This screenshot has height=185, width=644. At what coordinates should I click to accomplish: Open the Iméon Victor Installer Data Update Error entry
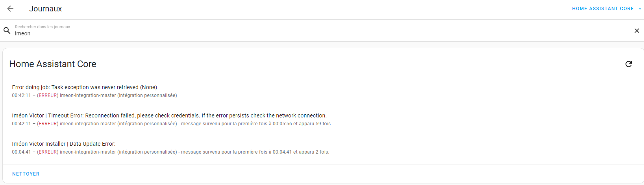coord(322,148)
